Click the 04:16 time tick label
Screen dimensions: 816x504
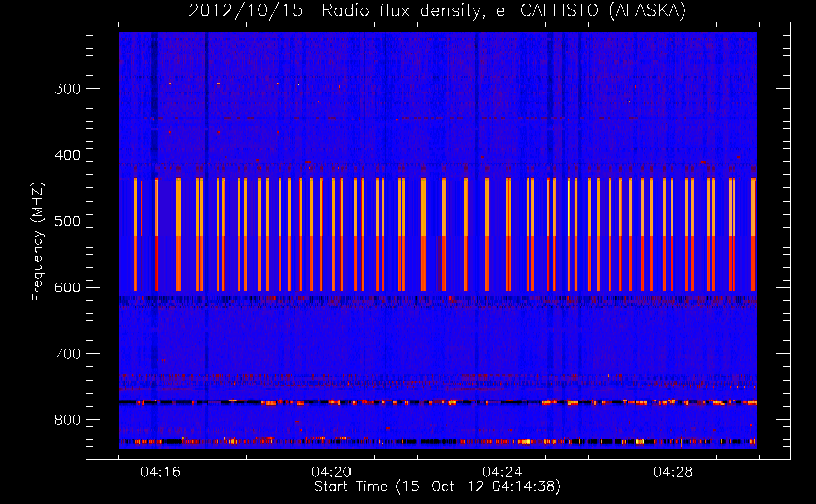160,472
